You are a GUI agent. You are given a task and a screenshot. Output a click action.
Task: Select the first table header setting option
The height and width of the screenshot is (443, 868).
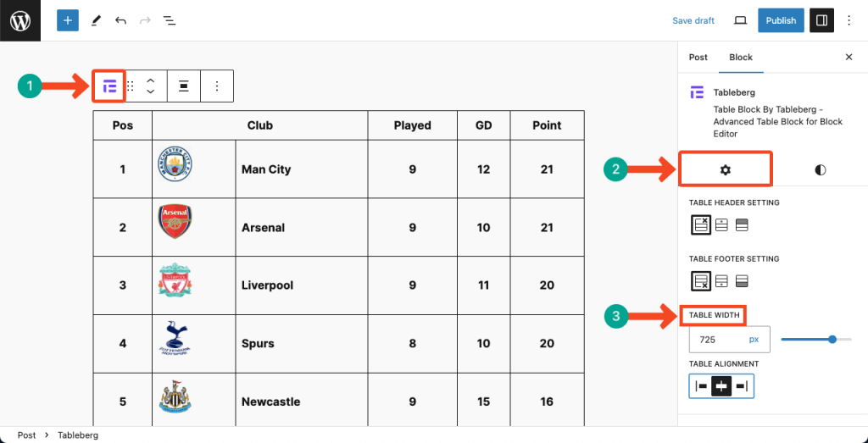tap(701, 224)
